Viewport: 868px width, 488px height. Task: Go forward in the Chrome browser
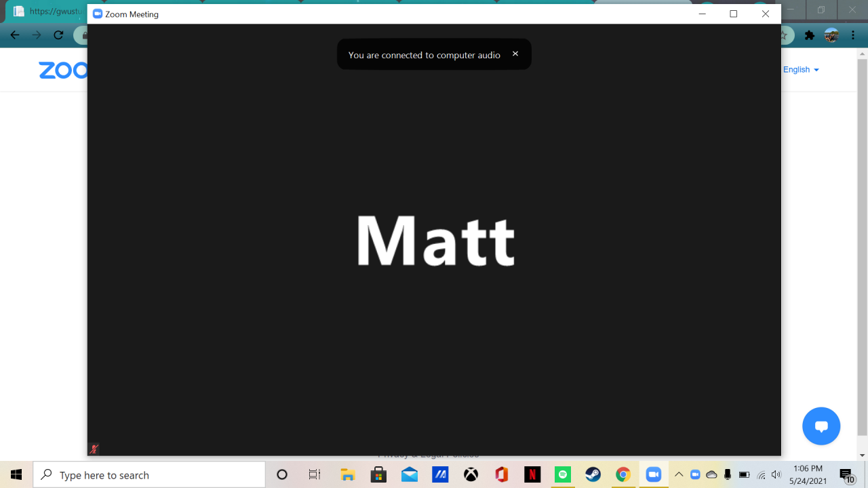tap(37, 35)
